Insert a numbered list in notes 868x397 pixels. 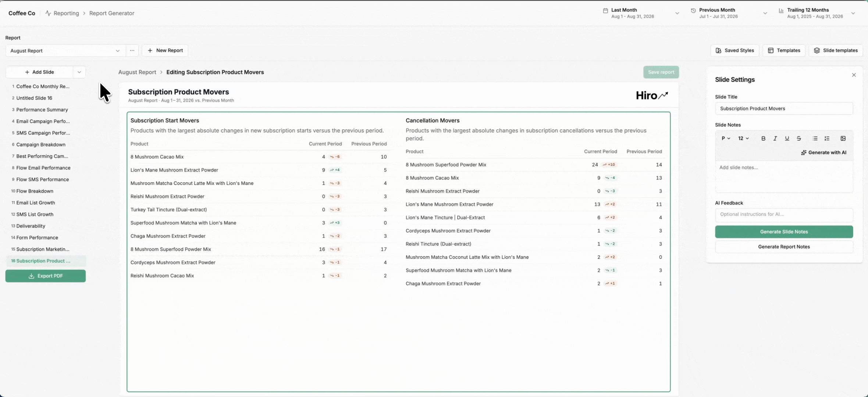(x=827, y=139)
